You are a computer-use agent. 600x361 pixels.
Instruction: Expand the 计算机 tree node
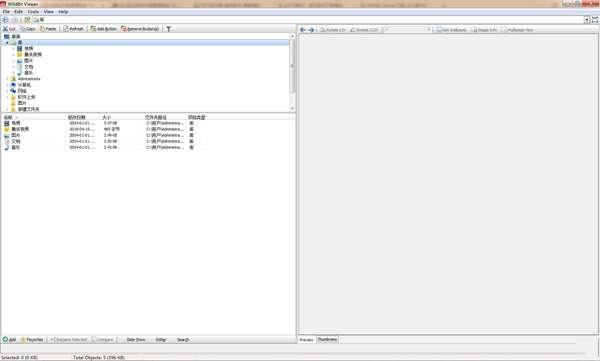7,85
